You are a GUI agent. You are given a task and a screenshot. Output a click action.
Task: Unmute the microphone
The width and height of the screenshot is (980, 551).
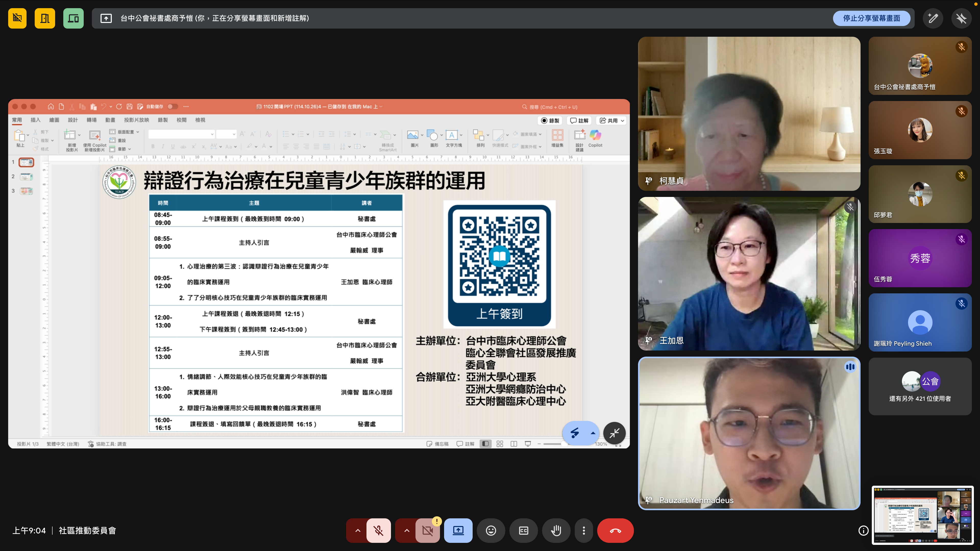coord(378,531)
